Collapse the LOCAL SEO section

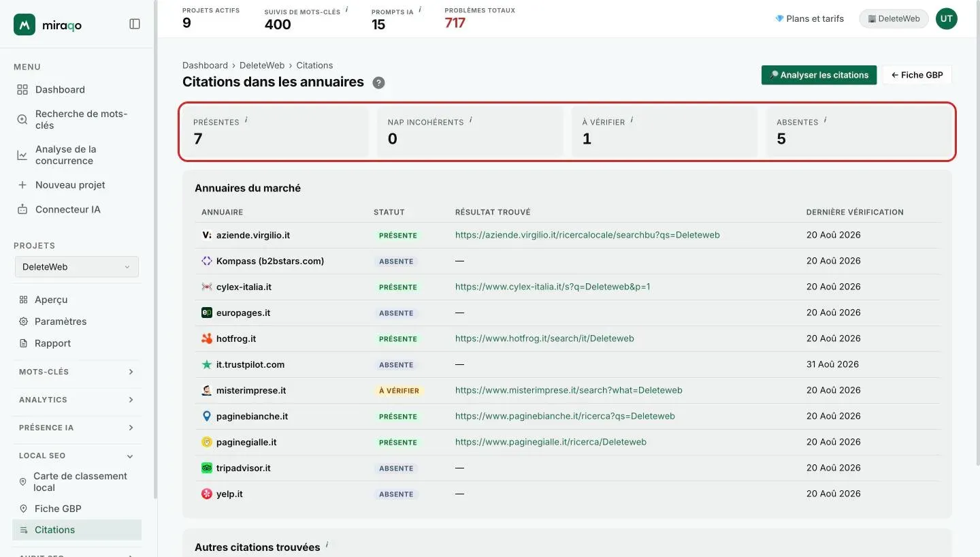pos(76,456)
